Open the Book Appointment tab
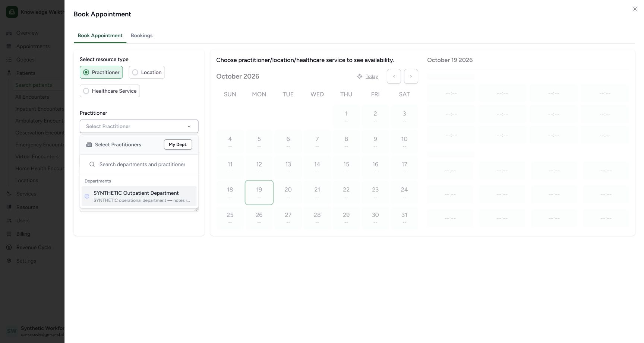This screenshot has height=343, width=644. (100, 35)
